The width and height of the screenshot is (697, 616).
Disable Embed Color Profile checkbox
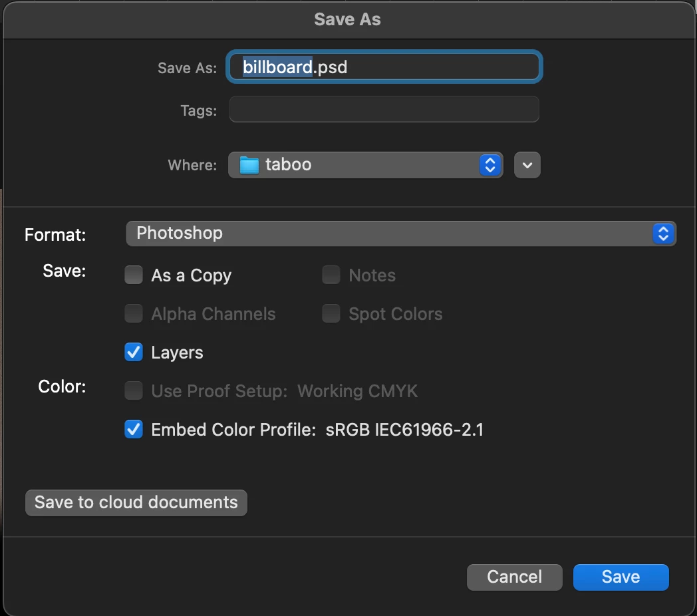coord(134,430)
